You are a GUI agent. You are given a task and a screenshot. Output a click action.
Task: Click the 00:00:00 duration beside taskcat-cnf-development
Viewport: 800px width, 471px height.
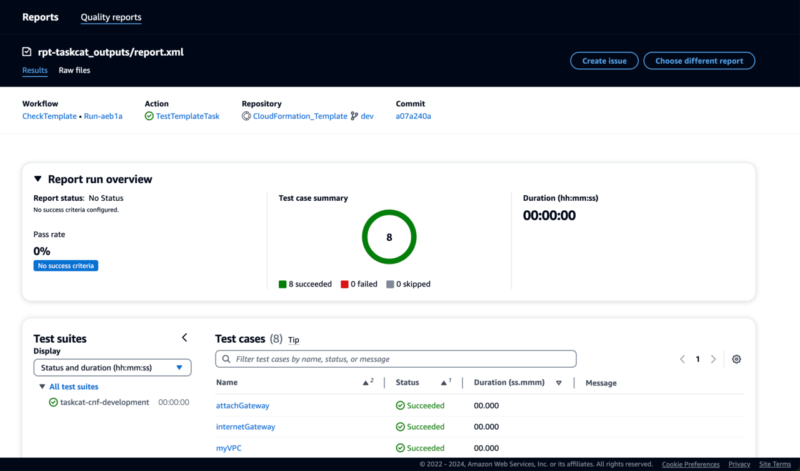[x=173, y=402]
